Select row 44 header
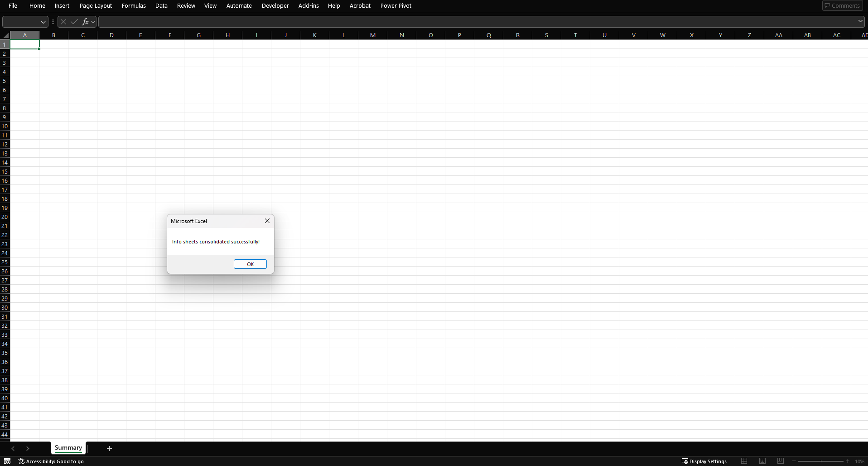This screenshot has height=466, width=868. click(x=5, y=434)
